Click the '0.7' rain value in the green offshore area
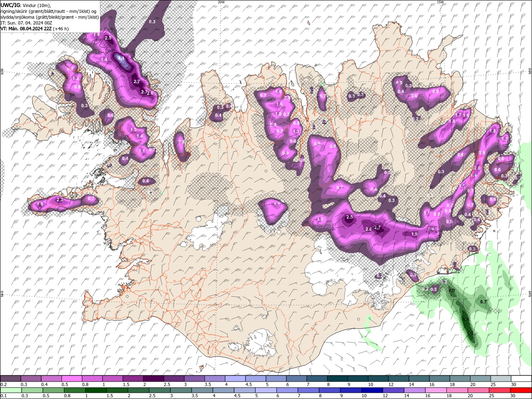532x399 pixels. (x=483, y=302)
